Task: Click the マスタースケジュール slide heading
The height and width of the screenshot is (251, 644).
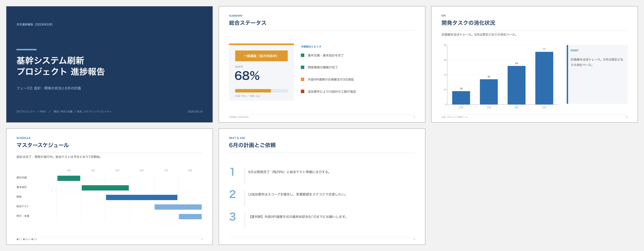Action: point(43,145)
